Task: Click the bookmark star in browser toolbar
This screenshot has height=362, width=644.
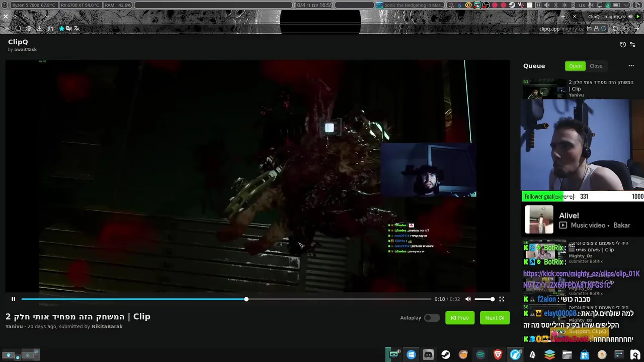Action: pyautogui.click(x=61, y=29)
